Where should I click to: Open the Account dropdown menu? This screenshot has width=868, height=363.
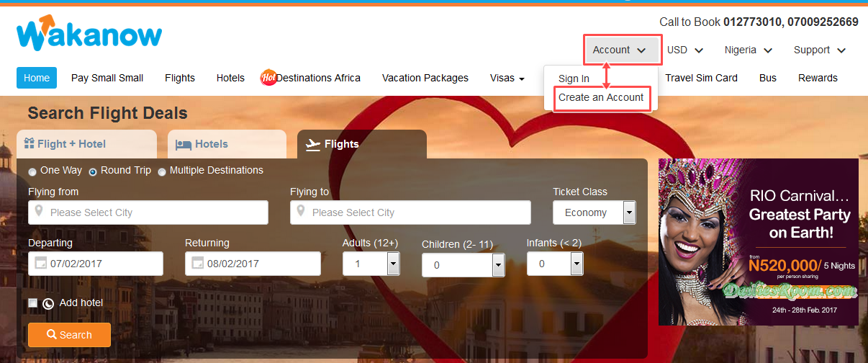tap(620, 50)
